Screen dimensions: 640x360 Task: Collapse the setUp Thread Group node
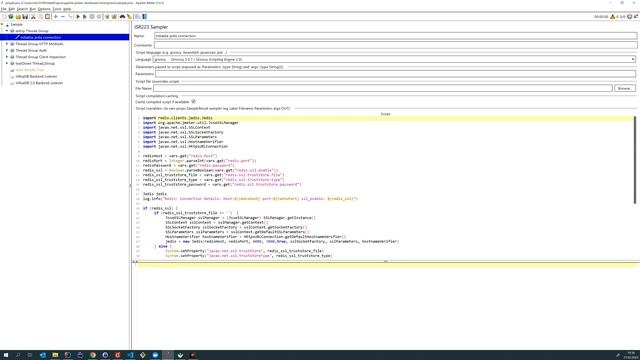click(x=7, y=31)
